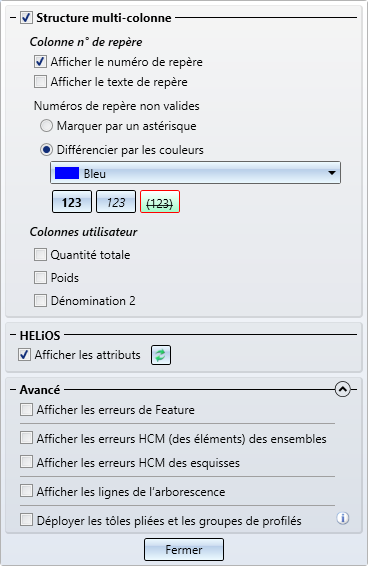Check Afficher les lignes de l'arborescence
Viewport: 368px width, 566px height.
[26, 491]
